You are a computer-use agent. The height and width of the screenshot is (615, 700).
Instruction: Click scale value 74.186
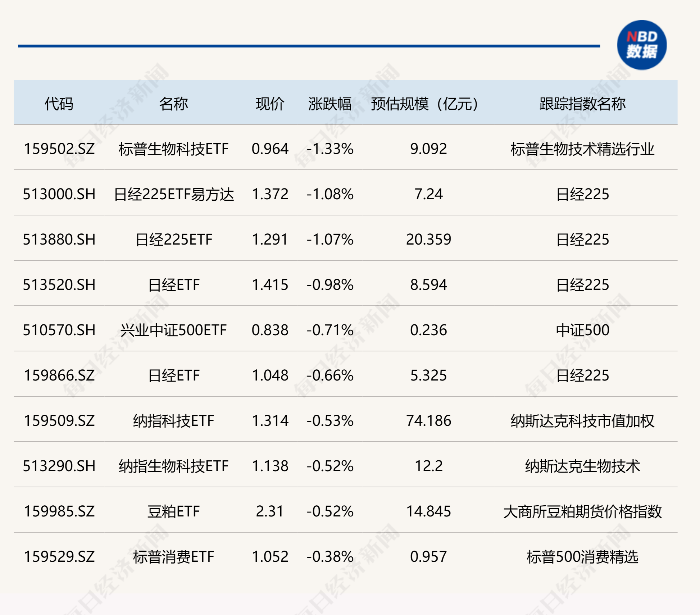coord(428,421)
